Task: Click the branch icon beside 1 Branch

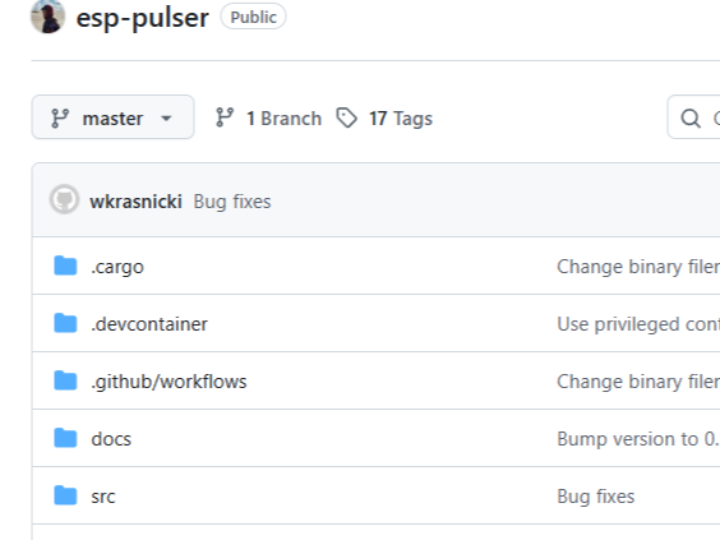Action: [225, 118]
